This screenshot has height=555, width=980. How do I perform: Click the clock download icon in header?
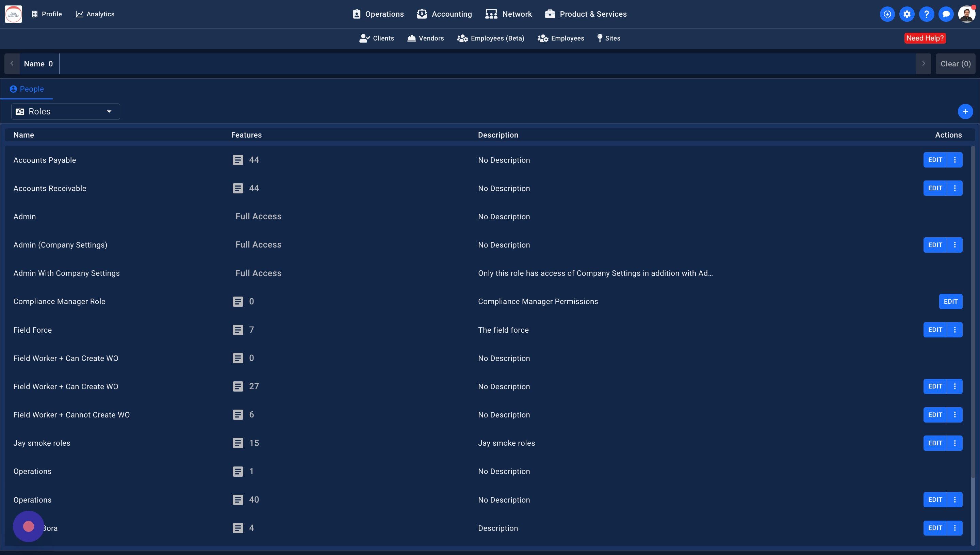(x=887, y=14)
